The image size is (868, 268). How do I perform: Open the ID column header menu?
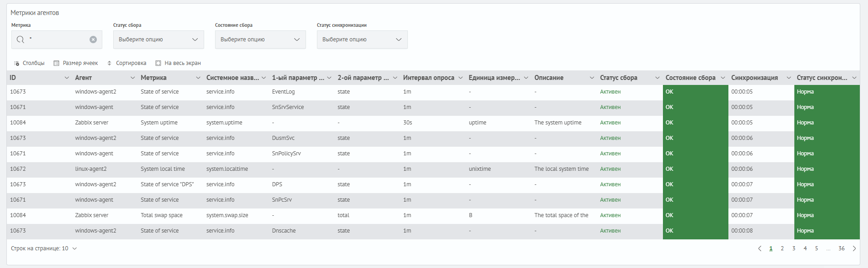pos(67,78)
